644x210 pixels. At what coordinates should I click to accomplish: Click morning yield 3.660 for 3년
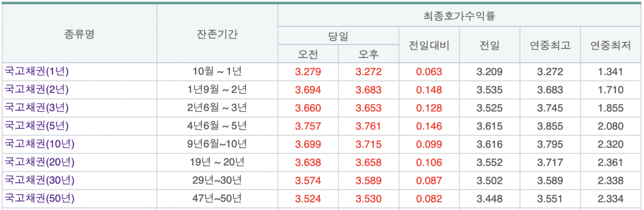click(308, 108)
